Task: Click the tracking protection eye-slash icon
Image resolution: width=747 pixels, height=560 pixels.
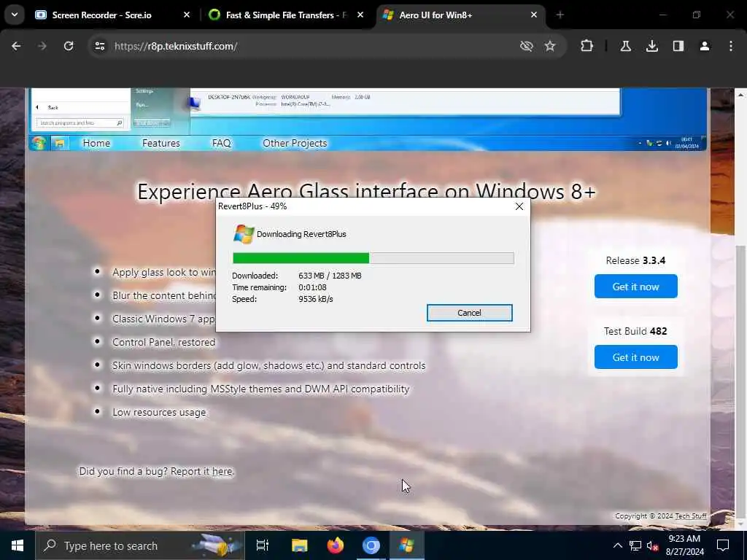Action: click(527, 46)
